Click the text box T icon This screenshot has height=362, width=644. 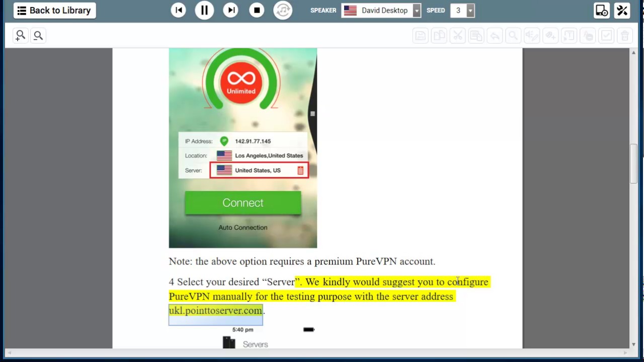(x=569, y=36)
